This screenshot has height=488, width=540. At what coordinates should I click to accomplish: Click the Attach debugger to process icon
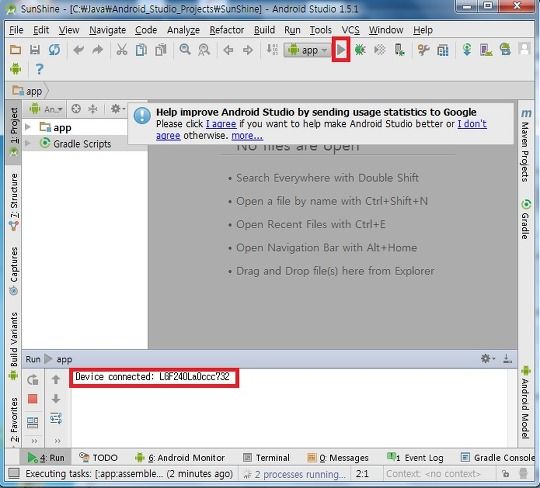click(399, 50)
